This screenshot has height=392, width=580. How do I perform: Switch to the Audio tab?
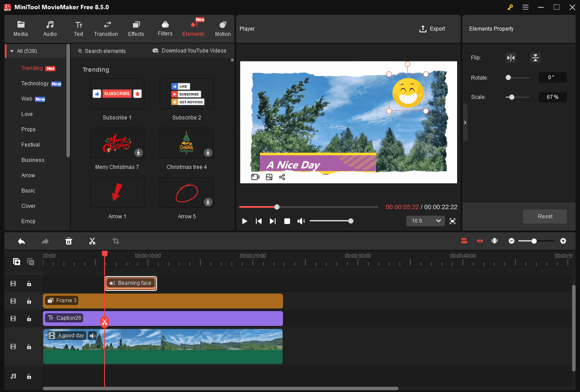coord(49,28)
